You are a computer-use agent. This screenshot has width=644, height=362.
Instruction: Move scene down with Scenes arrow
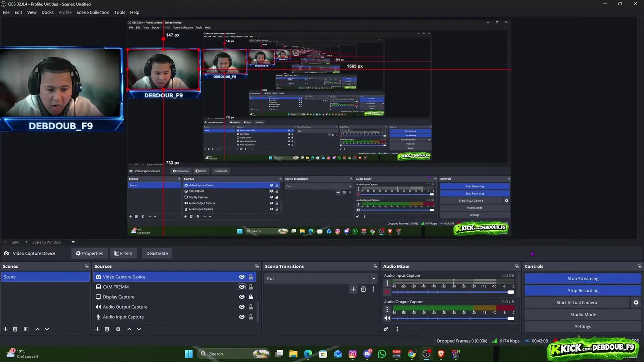click(47, 329)
